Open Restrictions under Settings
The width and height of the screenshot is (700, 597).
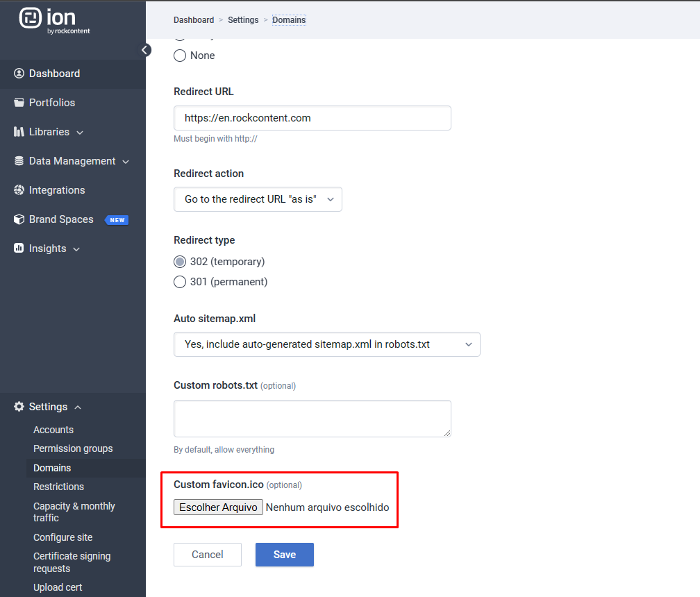pos(58,487)
